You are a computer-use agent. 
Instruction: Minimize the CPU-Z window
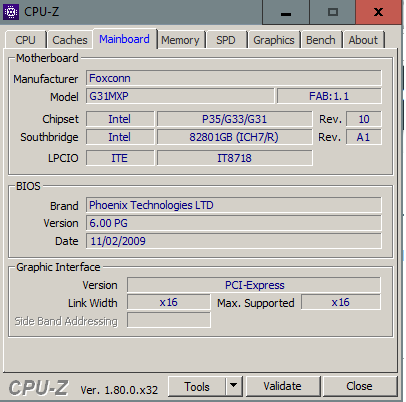pos(286,12)
